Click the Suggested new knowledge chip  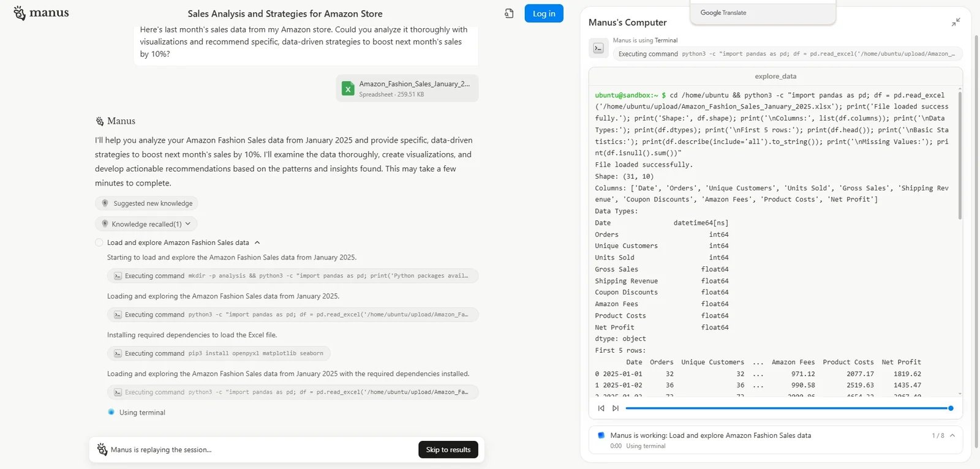point(146,203)
